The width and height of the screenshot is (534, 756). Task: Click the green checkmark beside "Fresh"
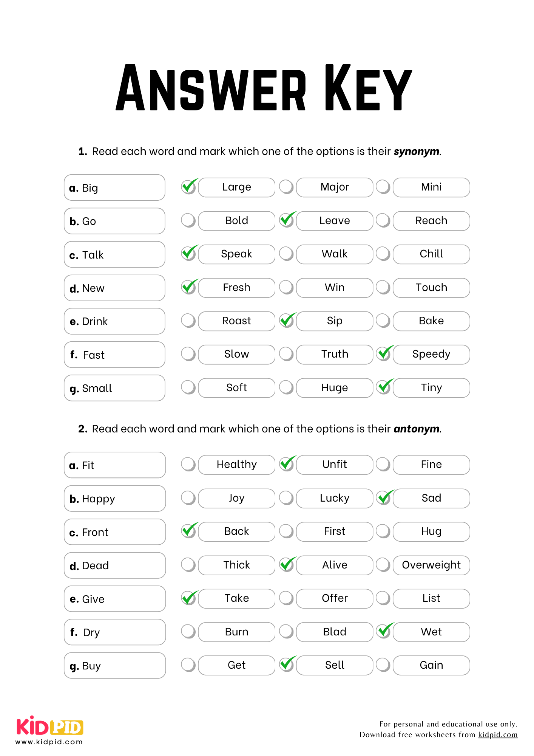coord(189,287)
